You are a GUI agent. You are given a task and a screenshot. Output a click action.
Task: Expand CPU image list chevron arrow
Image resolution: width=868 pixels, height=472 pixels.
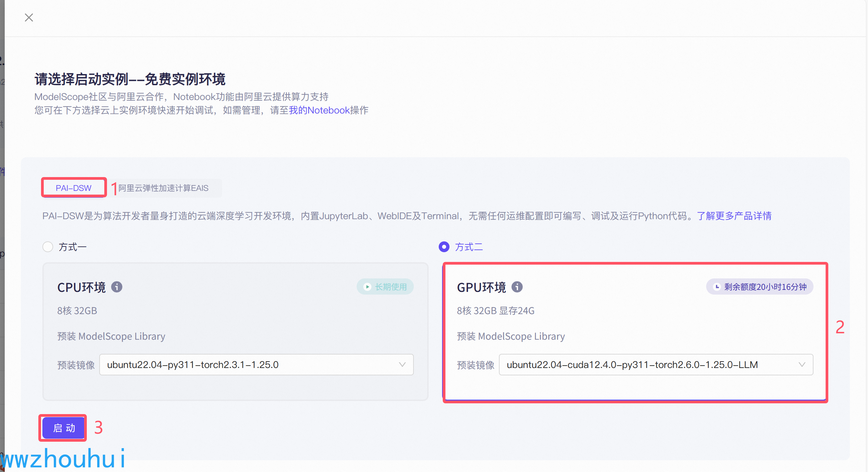coord(402,365)
